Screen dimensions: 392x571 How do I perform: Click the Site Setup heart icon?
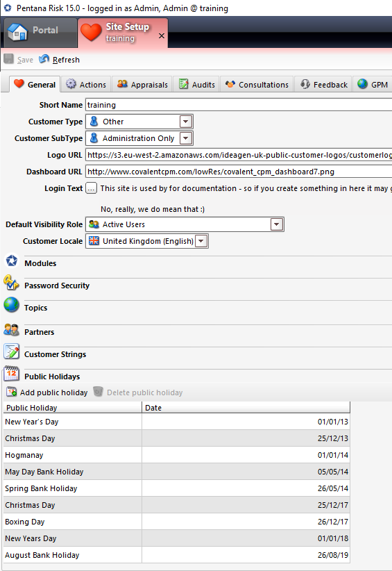[x=91, y=32]
